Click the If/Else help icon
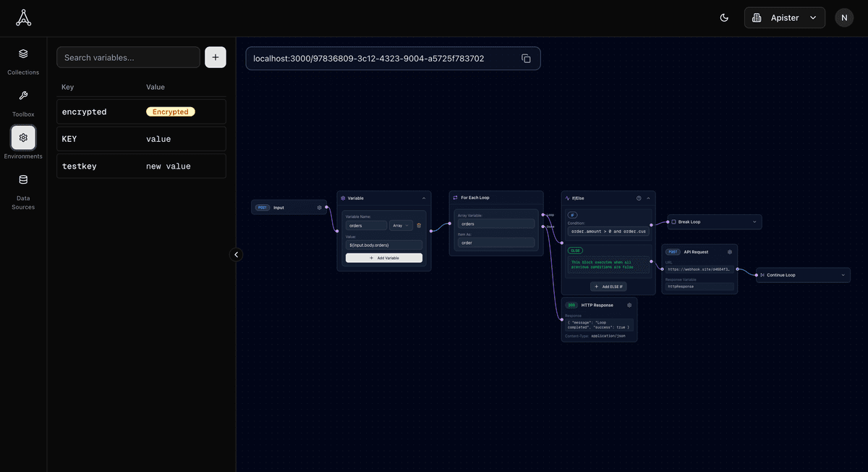Image resolution: width=868 pixels, height=472 pixels. point(639,198)
